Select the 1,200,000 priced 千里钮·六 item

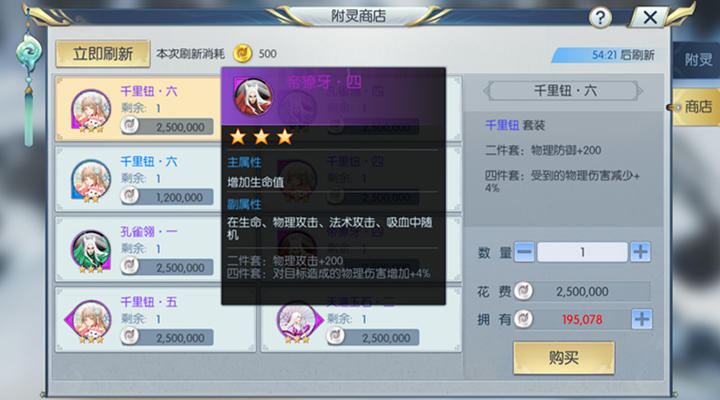click(155, 179)
